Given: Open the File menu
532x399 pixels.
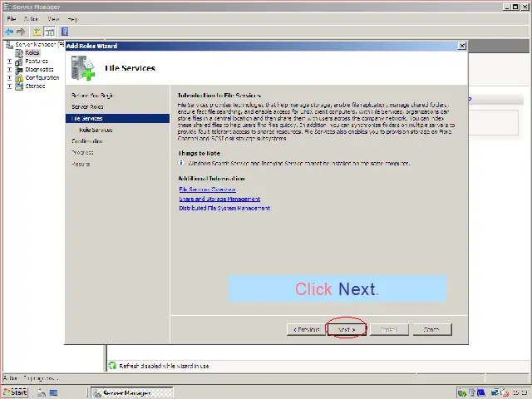Looking at the screenshot, I should coord(12,19).
